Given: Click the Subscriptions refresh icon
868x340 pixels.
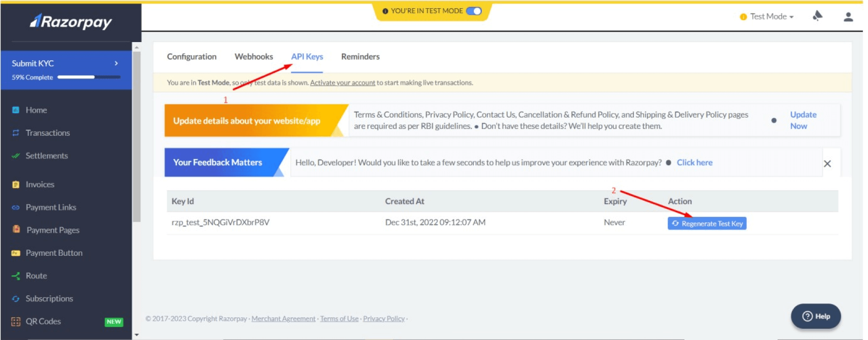Looking at the screenshot, I should tap(16, 299).
